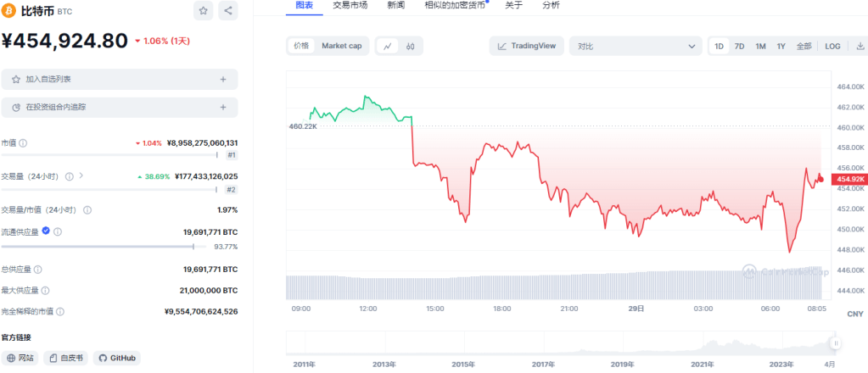Select the 7D time range
The height and width of the screenshot is (373, 868).
[739, 46]
